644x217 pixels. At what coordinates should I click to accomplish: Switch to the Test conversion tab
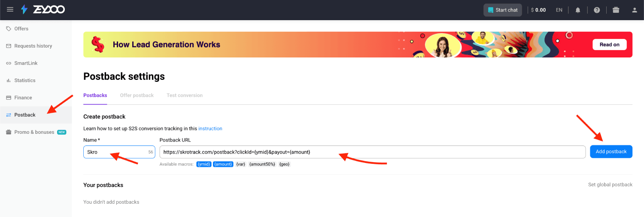tap(185, 95)
